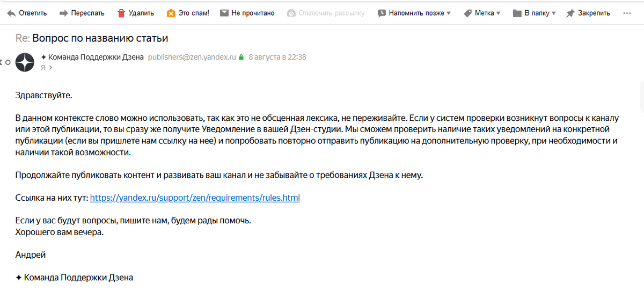This screenshot has height=291, width=644.
Task: Click the left arrow beside the avatar
Action: point(2,62)
